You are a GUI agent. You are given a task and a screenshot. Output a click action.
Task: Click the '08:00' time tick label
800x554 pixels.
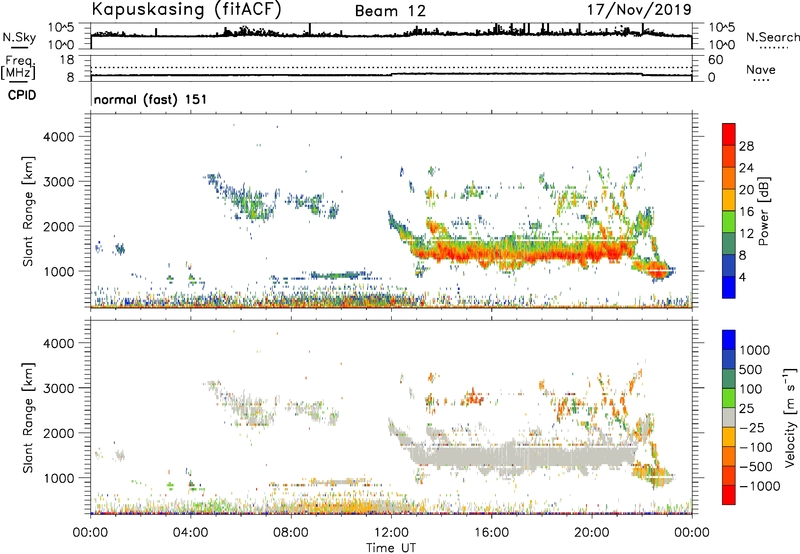click(x=291, y=533)
